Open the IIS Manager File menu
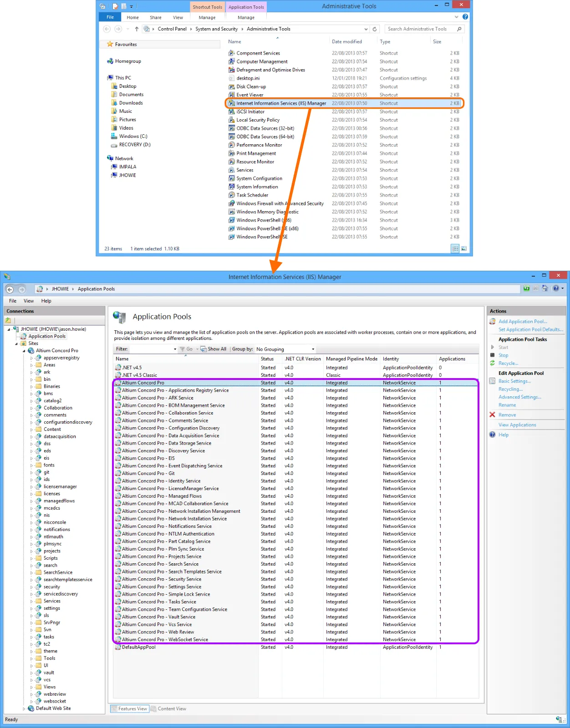570x728 pixels. pyautogui.click(x=13, y=301)
